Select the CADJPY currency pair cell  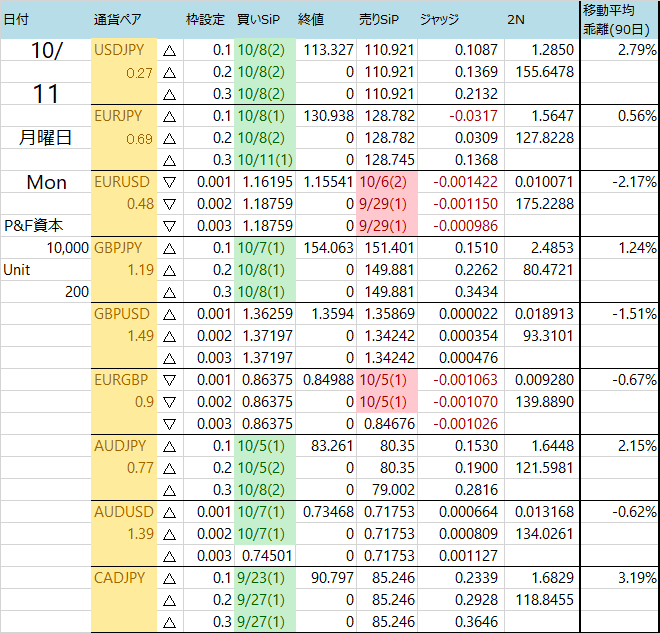(124, 578)
